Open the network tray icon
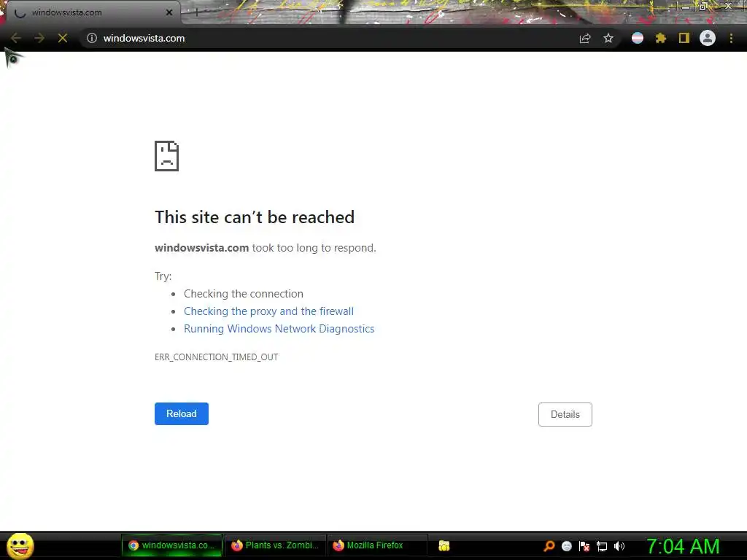 (602, 547)
